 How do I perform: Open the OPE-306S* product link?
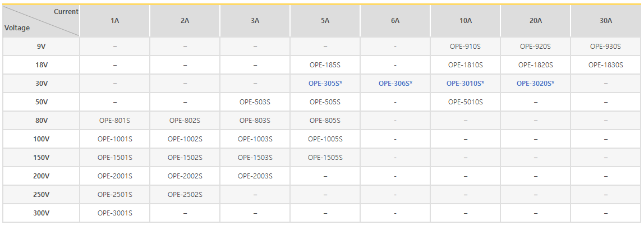pos(395,84)
